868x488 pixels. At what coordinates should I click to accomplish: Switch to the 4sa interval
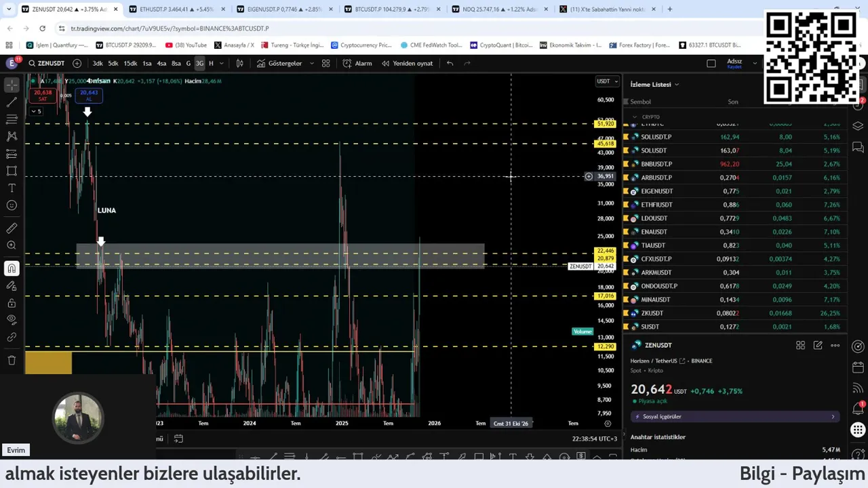[x=161, y=63]
